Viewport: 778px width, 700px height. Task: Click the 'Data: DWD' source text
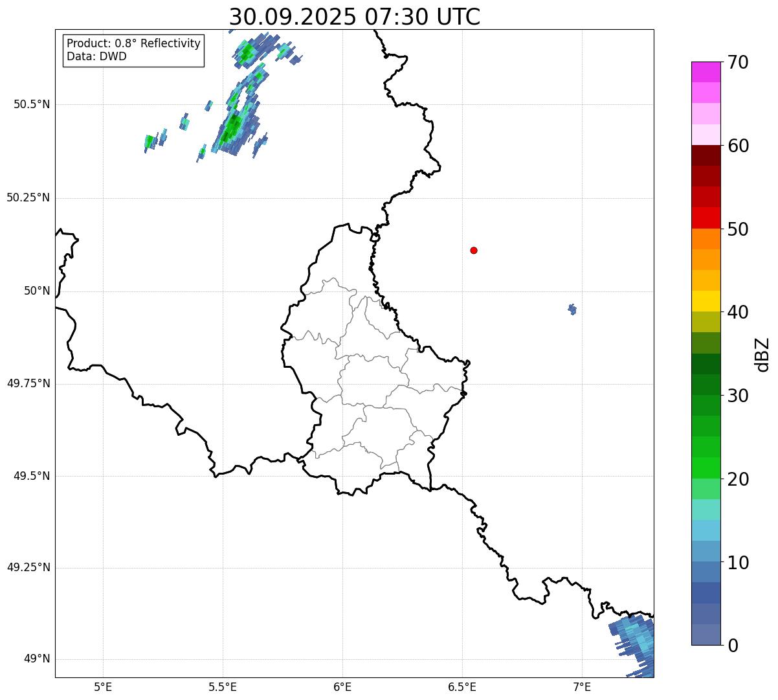coord(96,56)
